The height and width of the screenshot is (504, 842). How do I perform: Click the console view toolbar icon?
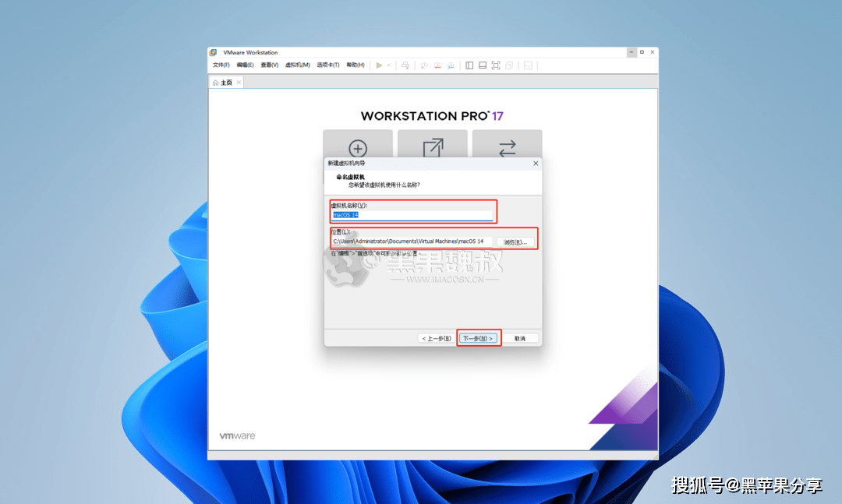pyautogui.click(x=528, y=65)
